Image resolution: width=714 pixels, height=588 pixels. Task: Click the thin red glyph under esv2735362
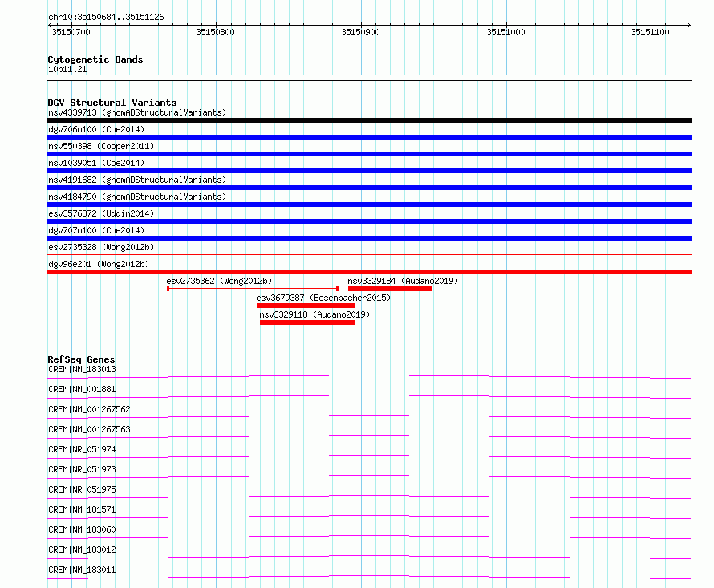pyautogui.click(x=253, y=289)
